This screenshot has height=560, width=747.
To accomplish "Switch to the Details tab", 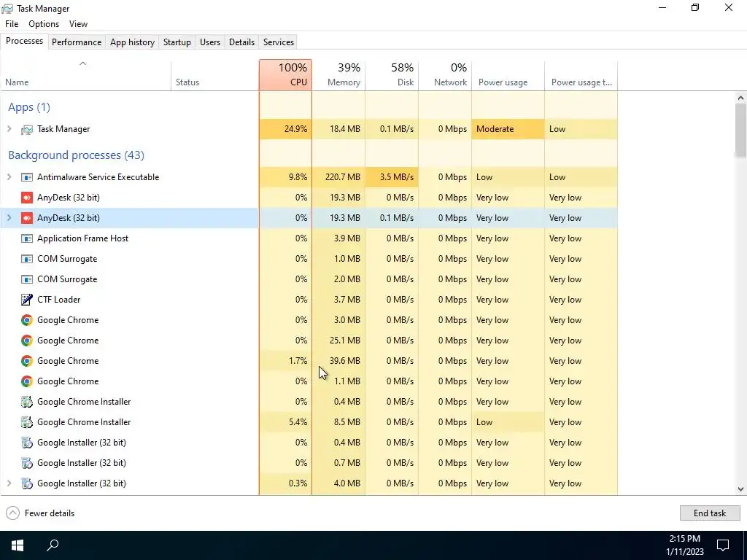I will 241,42.
